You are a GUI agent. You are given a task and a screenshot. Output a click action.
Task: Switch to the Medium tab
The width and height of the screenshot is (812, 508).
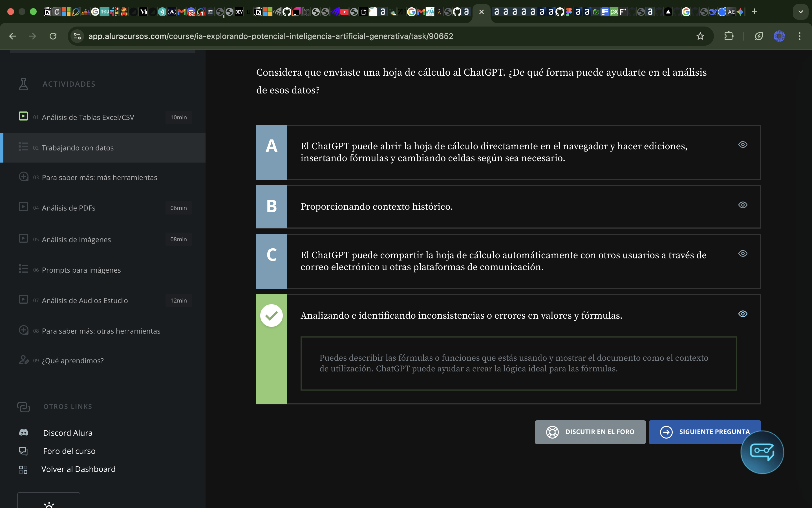[x=144, y=12]
